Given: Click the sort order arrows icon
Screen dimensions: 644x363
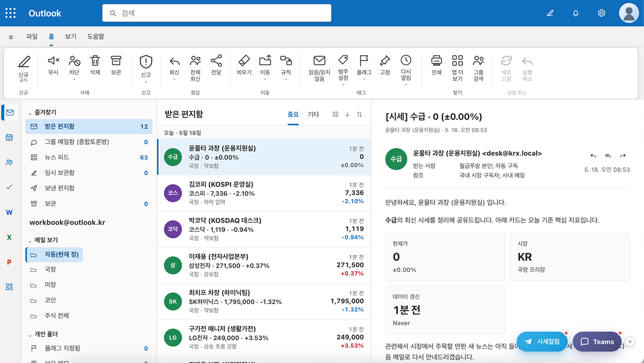Looking at the screenshot, I should (x=360, y=114).
